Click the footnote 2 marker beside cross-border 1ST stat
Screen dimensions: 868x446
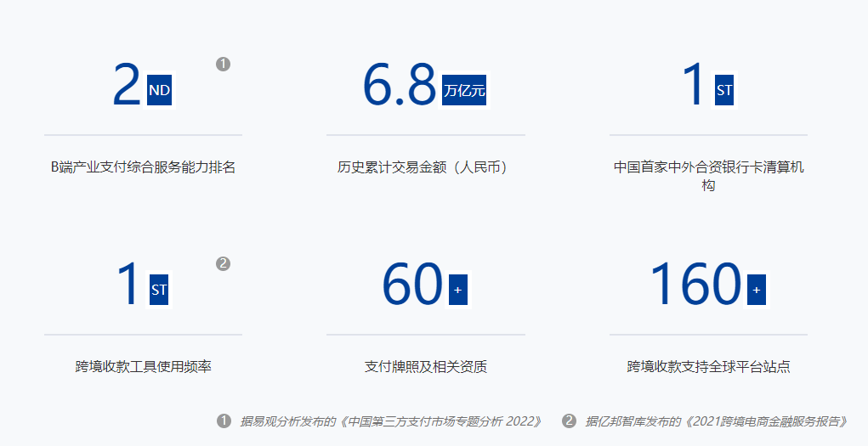(224, 263)
